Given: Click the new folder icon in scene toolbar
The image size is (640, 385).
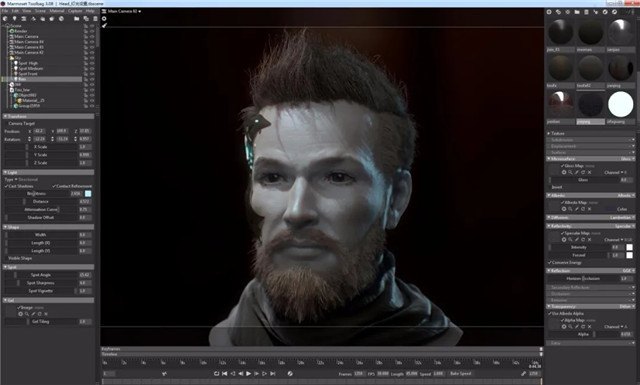Looking at the screenshot, I should click(76, 18).
